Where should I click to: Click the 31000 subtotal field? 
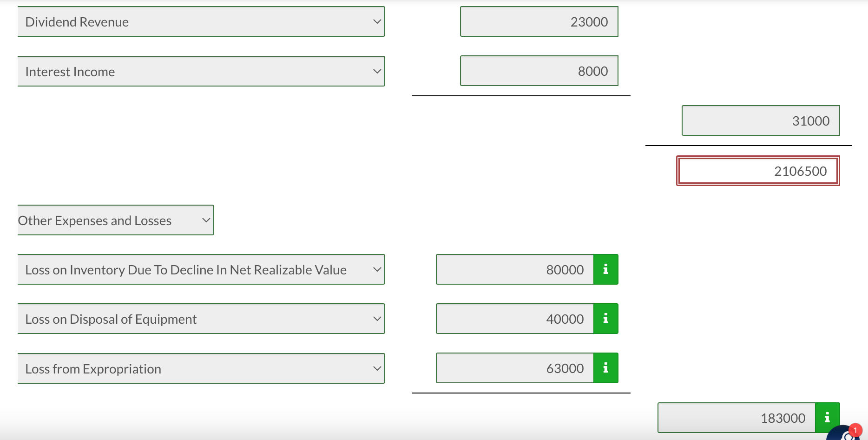760,120
